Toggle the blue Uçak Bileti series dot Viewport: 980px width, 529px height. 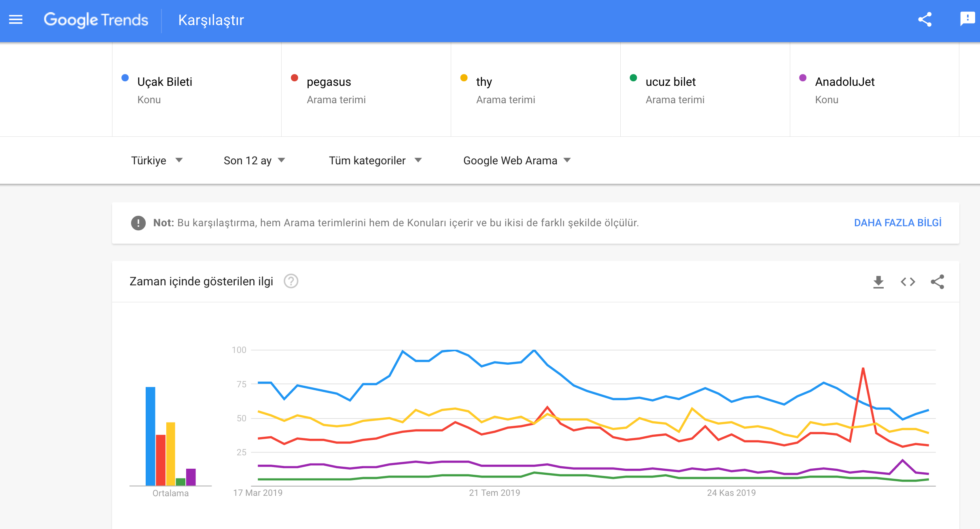[125, 78]
